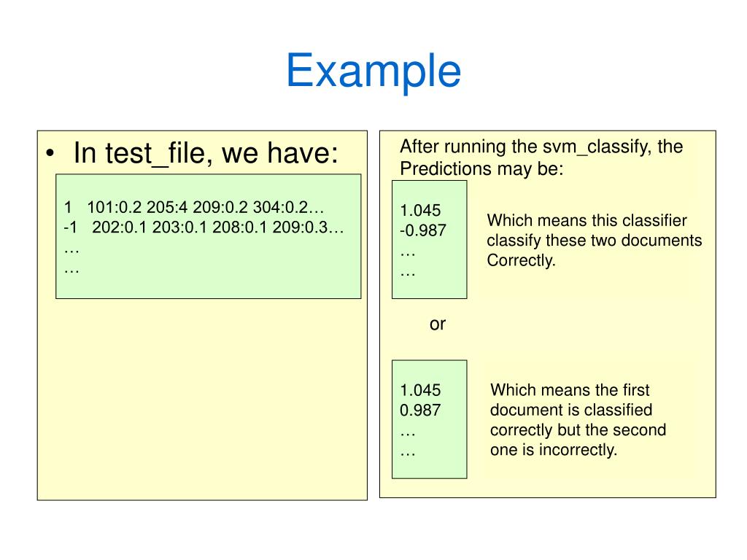This screenshot has width=747, height=560.
Task: Select the positive 0.987 prediction value
Action: [x=420, y=410]
